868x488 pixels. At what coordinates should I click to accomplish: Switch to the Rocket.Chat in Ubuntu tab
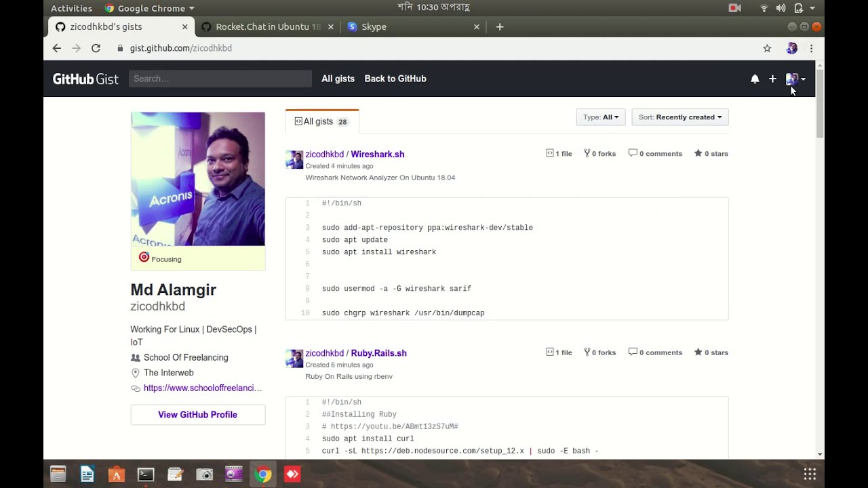[267, 27]
